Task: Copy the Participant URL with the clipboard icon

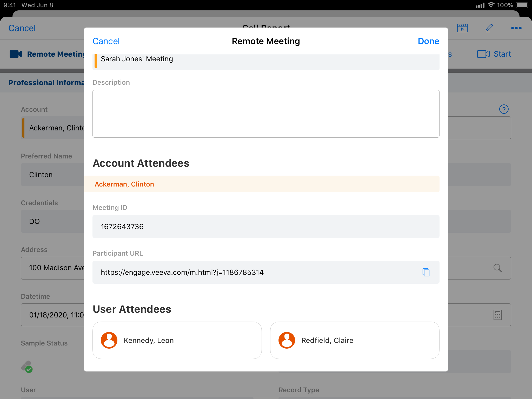Action: (426, 272)
